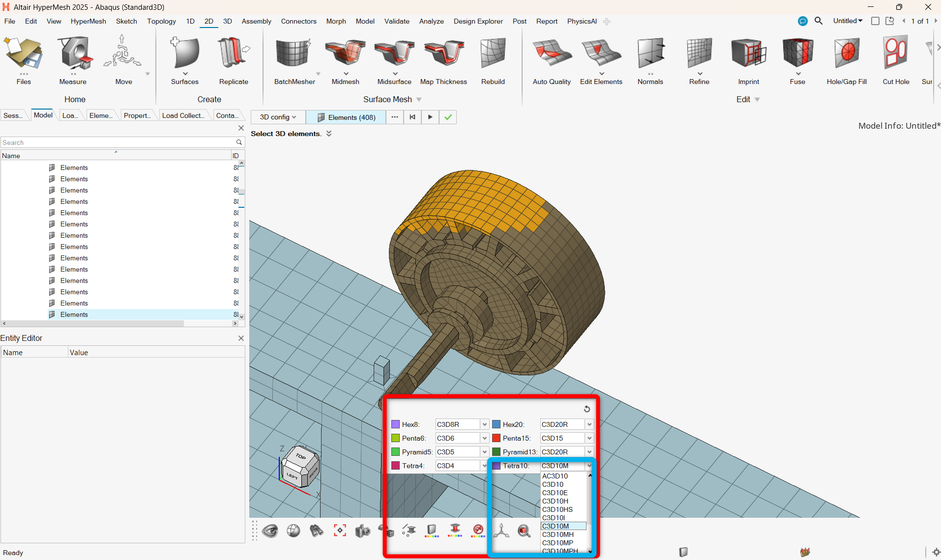This screenshot has width=941, height=560.
Task: Click the Penta15 red color swatch
Action: coord(496,438)
